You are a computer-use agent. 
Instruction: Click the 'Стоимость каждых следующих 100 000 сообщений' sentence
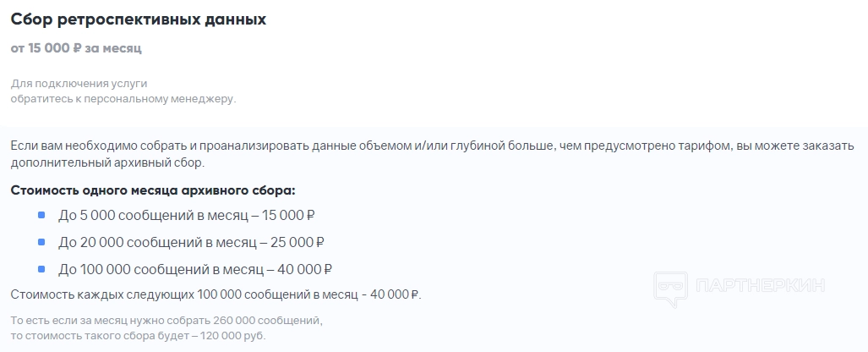(215, 294)
